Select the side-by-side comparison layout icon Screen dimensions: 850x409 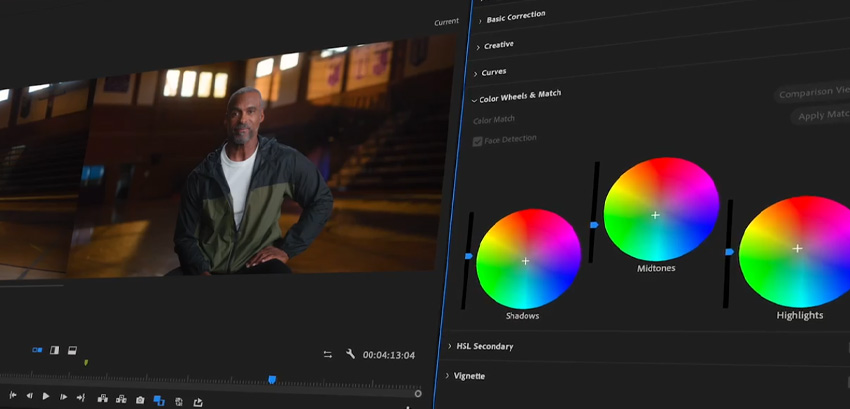(37, 350)
